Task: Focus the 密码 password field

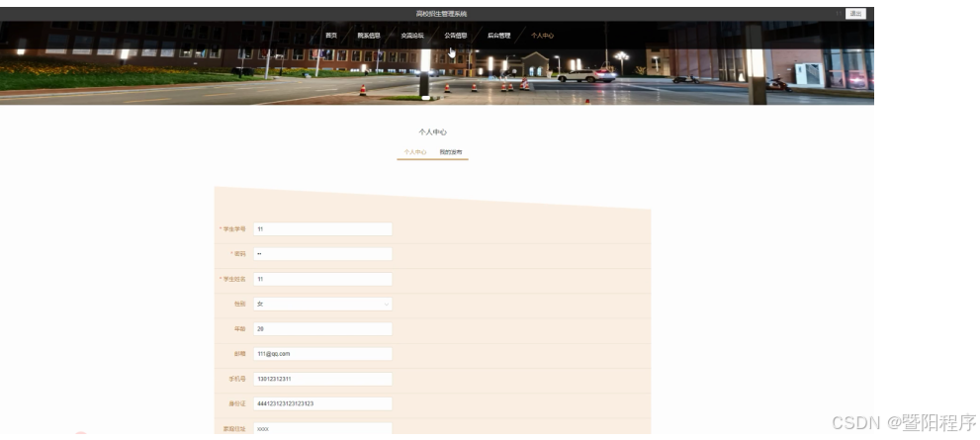Action: click(322, 254)
